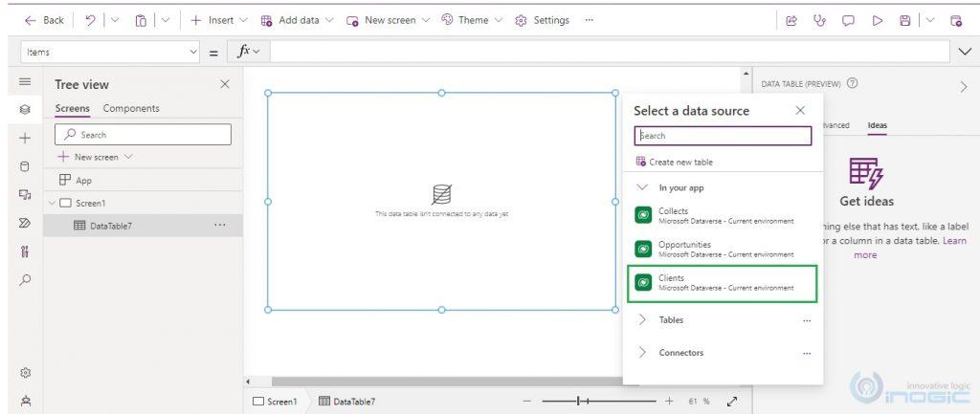Click the Search magnifier in left rail

[x=25, y=280]
